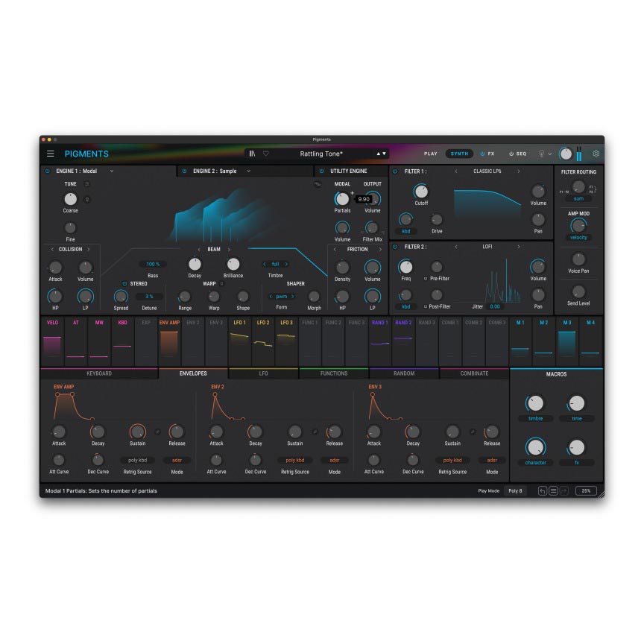This screenshot has height=644, width=644.
Task: Switch to the LFO tab
Action: (263, 373)
